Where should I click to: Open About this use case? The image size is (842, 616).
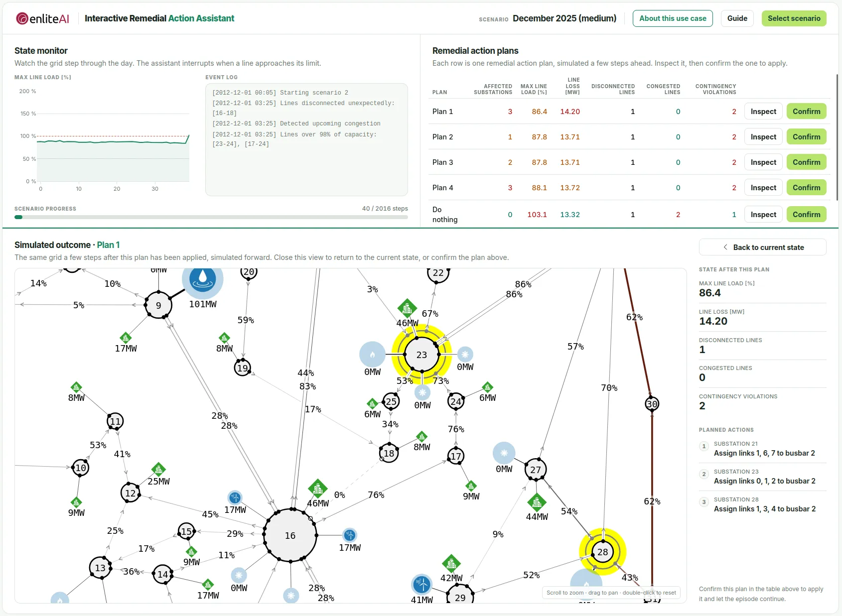pos(673,18)
